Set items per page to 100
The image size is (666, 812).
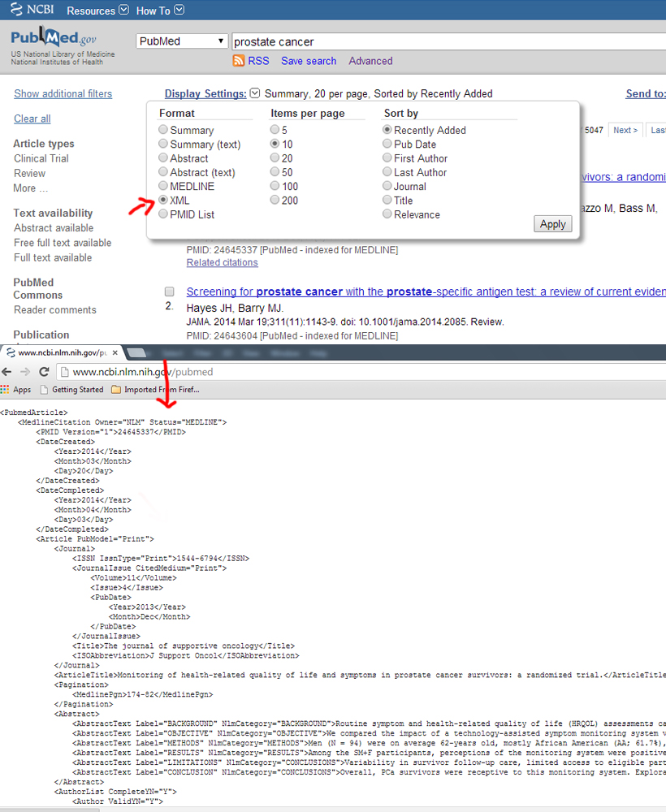click(275, 185)
